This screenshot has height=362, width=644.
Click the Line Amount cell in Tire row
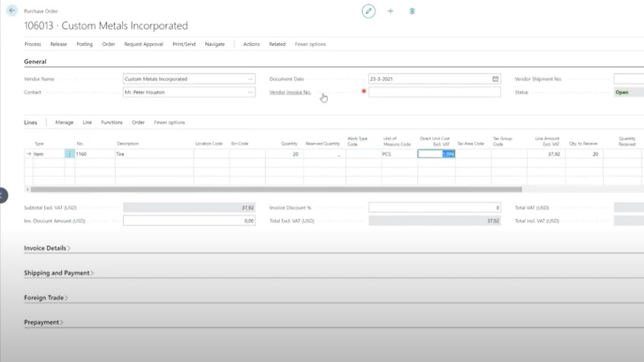(546, 154)
